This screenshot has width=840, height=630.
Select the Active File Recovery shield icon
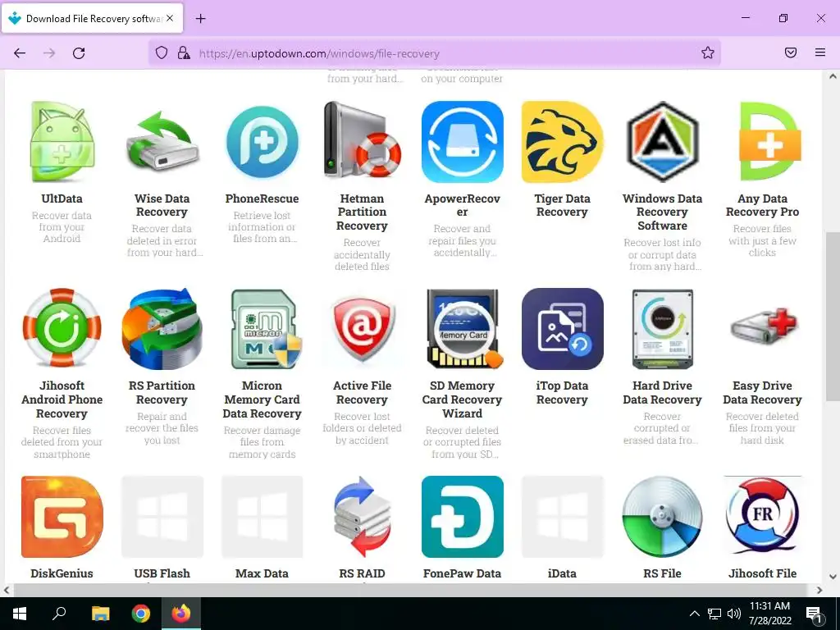click(x=362, y=329)
